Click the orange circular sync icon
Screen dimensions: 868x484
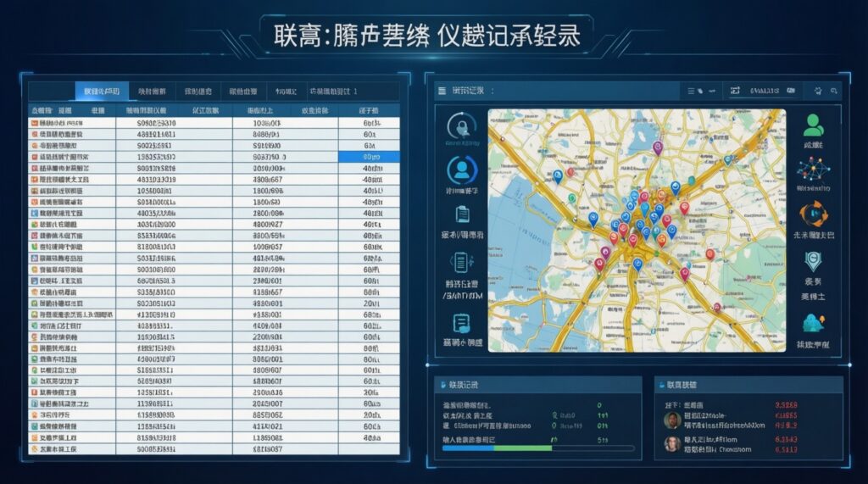point(813,214)
